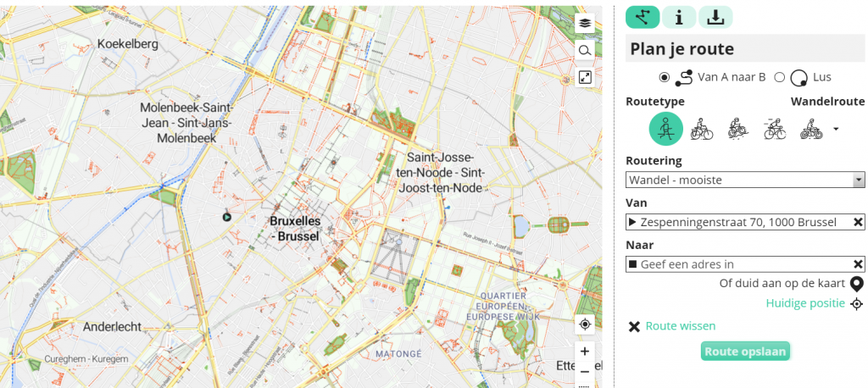Open the map layers switcher
Screen dimensions: 868x388
585,24
